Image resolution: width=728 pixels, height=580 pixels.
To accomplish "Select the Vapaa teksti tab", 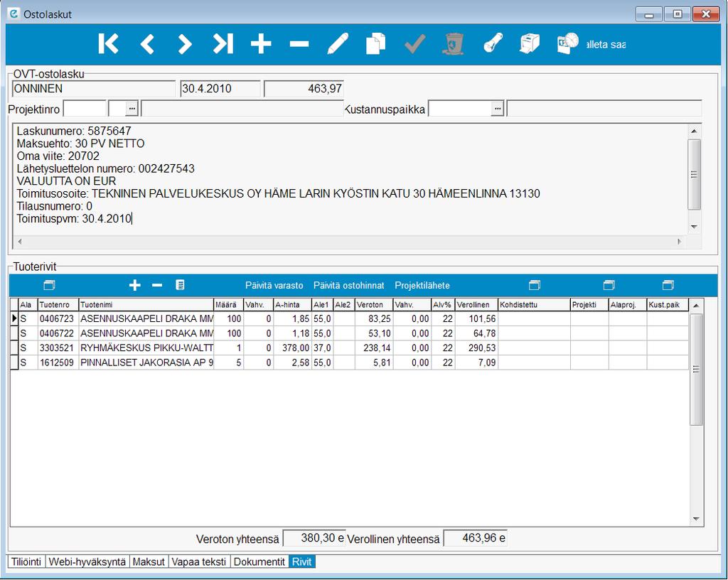I will (199, 562).
